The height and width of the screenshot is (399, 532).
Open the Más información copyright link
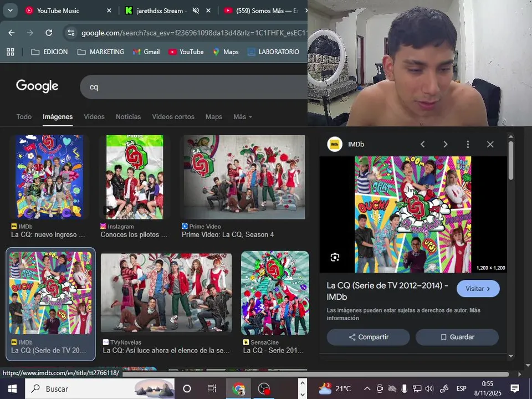click(x=403, y=314)
